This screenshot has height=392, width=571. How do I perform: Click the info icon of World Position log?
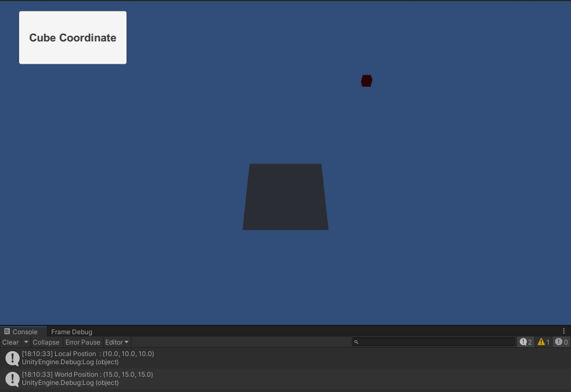point(13,379)
